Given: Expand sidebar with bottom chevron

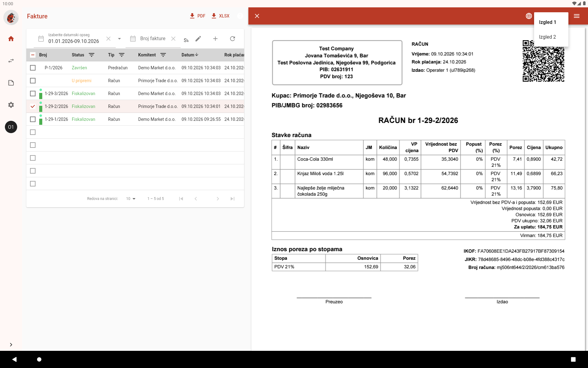Looking at the screenshot, I should point(11,345).
